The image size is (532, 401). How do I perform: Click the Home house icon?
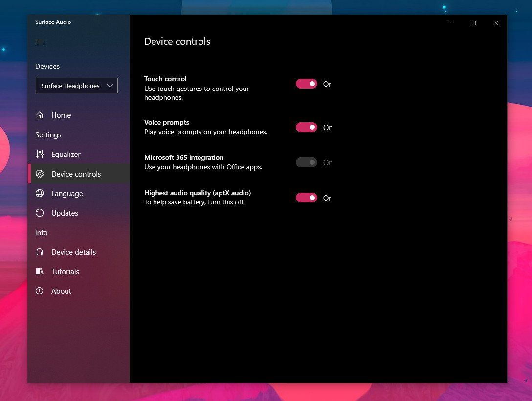pos(40,115)
